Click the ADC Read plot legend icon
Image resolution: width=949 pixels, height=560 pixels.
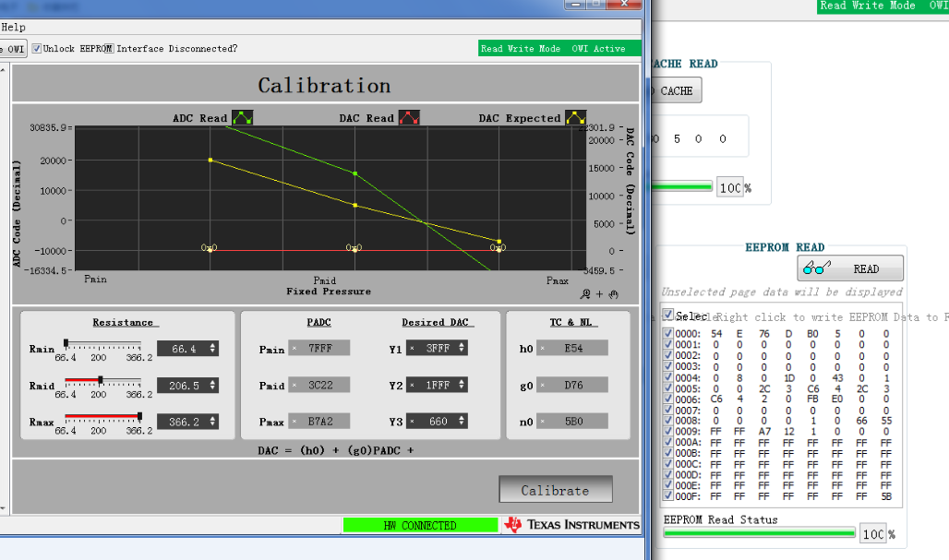click(243, 117)
